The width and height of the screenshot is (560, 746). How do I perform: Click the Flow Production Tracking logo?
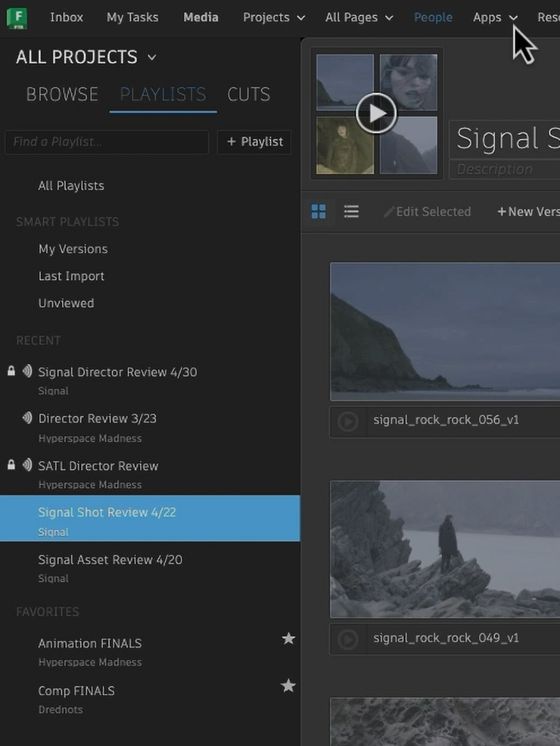[16, 18]
